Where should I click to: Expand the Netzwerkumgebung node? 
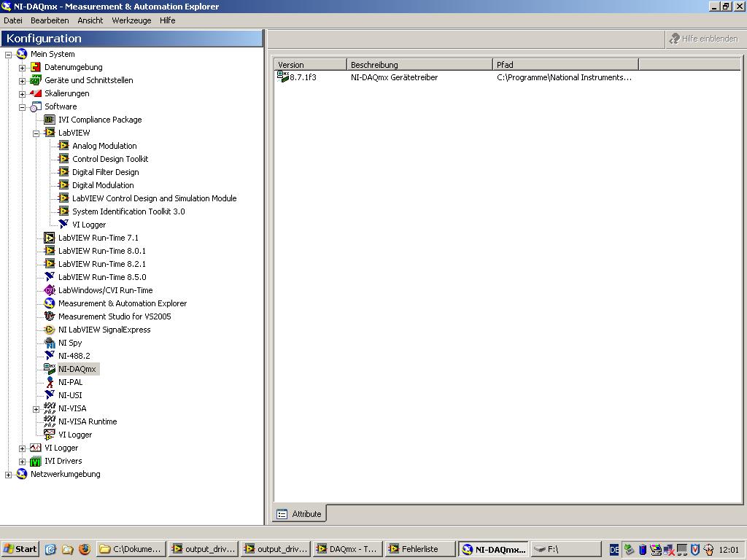coord(8,475)
